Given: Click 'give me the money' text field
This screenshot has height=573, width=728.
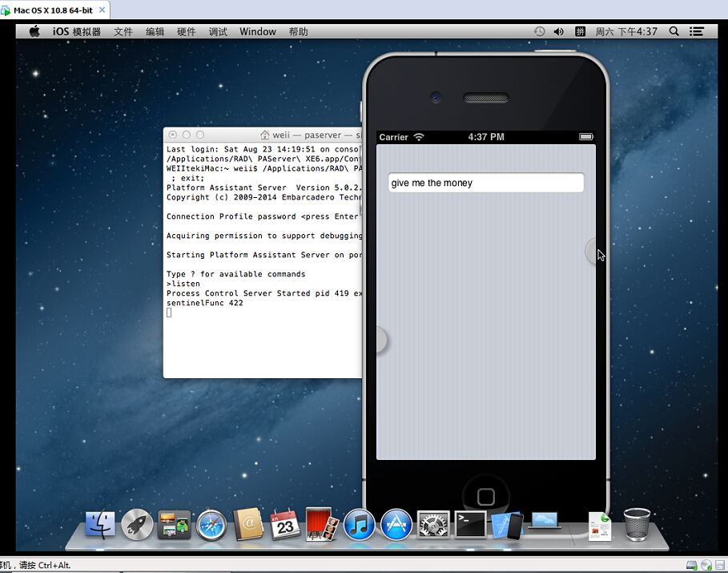Looking at the screenshot, I should tap(485, 183).
